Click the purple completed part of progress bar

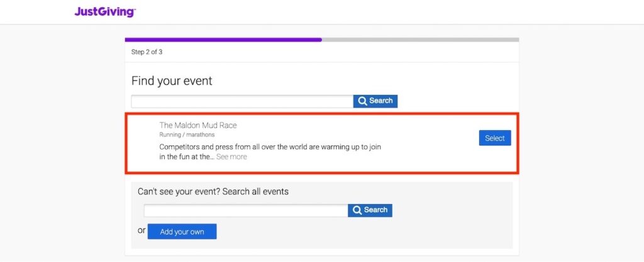coord(223,40)
